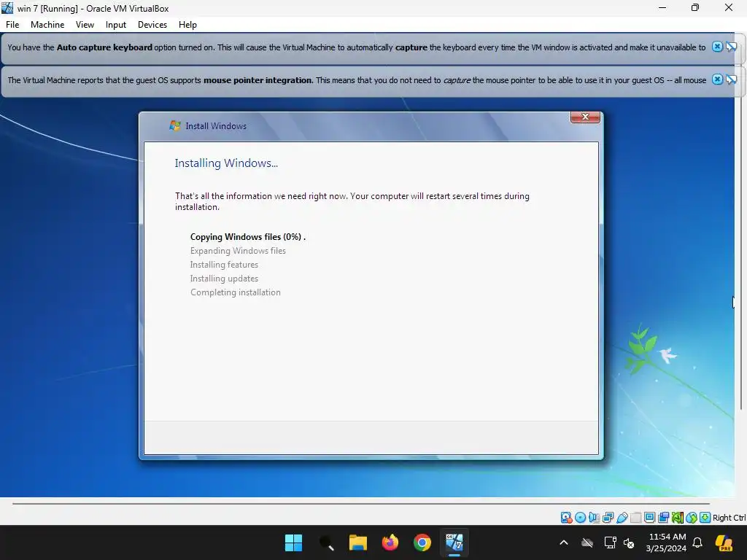The width and height of the screenshot is (747, 560).
Task: Open taskbar Search
Action: (326, 542)
